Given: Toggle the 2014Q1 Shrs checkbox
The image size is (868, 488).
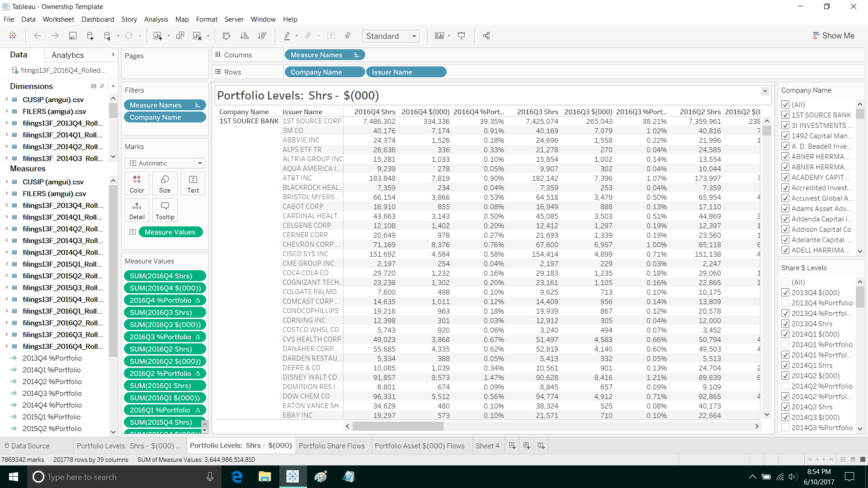Looking at the screenshot, I should click(785, 365).
